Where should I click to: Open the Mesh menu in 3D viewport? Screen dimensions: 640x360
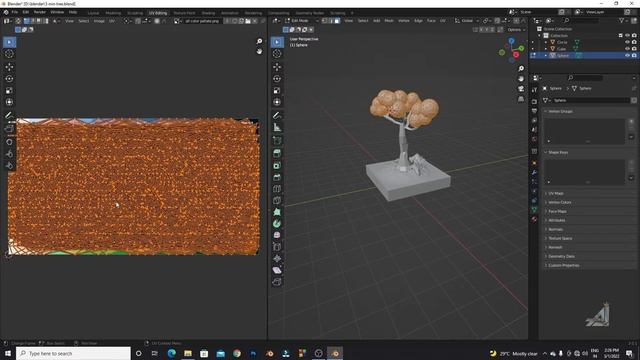(x=389, y=20)
